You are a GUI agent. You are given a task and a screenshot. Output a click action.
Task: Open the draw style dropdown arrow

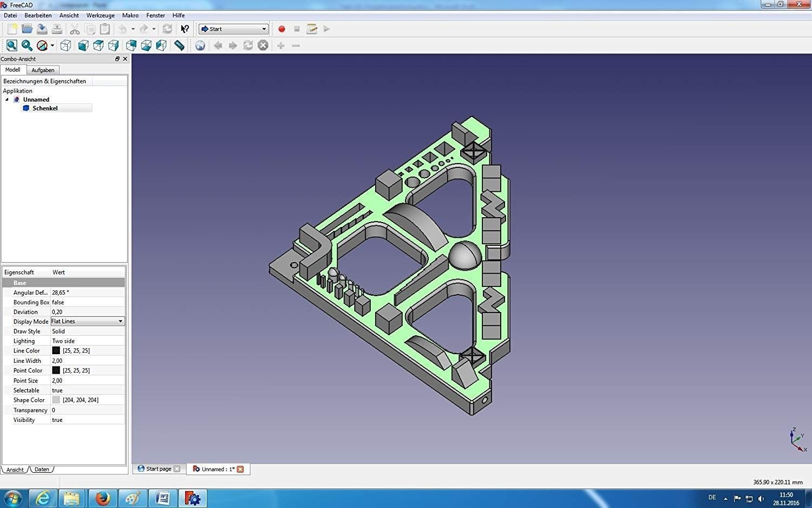[52, 46]
